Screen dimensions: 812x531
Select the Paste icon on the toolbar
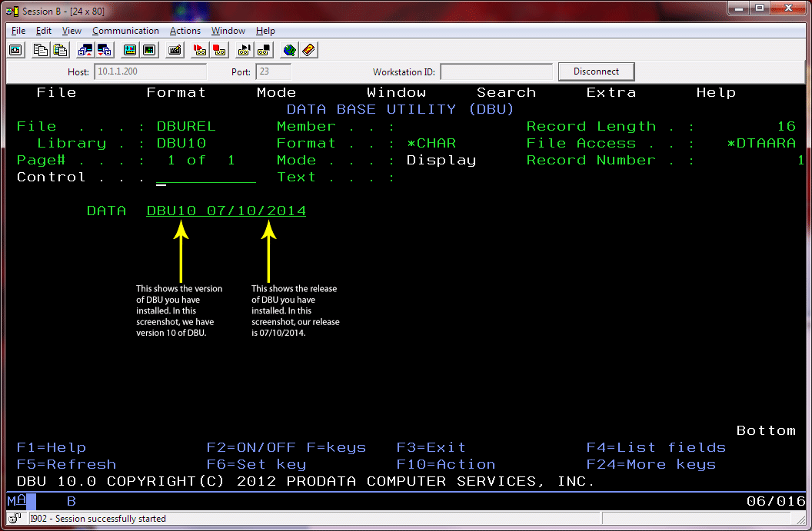60,49
